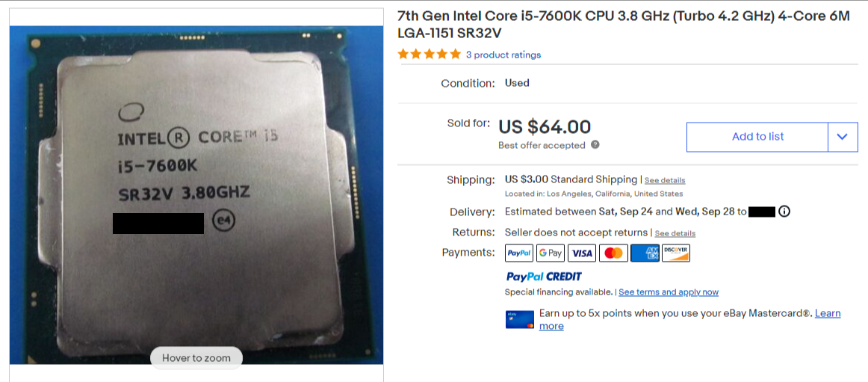868x382 pixels.
Task: Click the PayPal Credit logo
Action: 544,277
